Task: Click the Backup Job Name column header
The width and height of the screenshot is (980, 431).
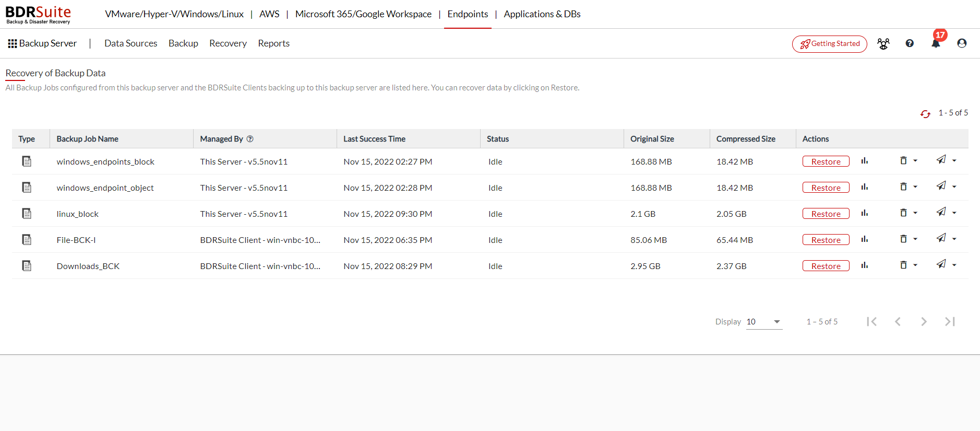Action: [87, 139]
